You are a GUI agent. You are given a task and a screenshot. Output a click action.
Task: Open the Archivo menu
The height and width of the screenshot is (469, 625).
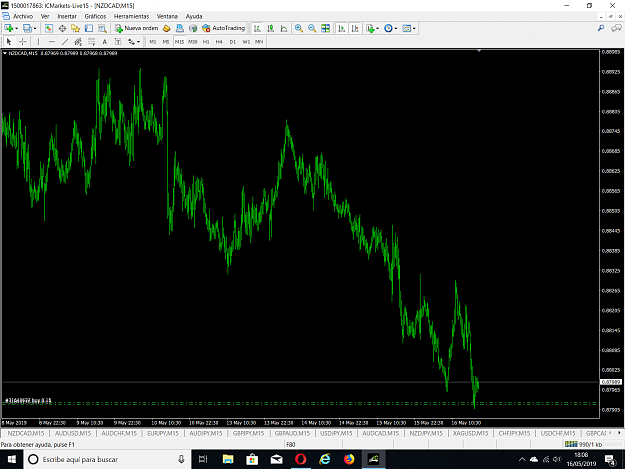[23, 16]
